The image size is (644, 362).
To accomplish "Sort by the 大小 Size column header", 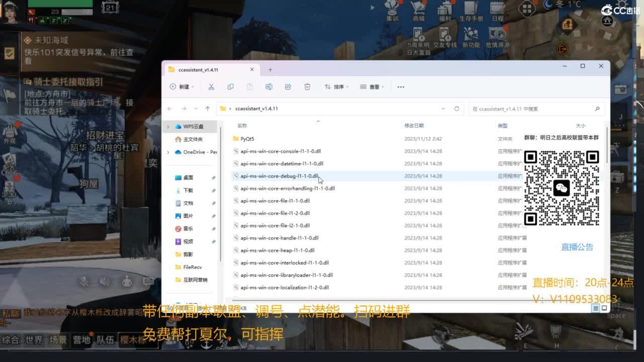I will click(580, 126).
